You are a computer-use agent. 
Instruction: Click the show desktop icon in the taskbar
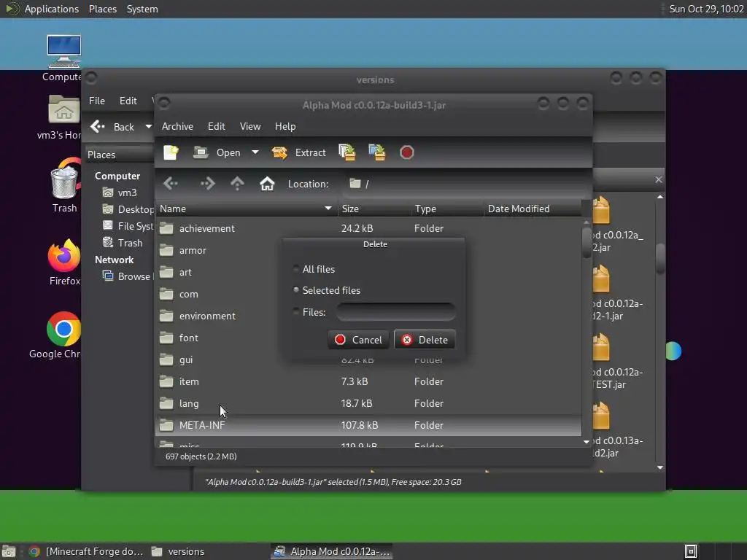pos(9,551)
